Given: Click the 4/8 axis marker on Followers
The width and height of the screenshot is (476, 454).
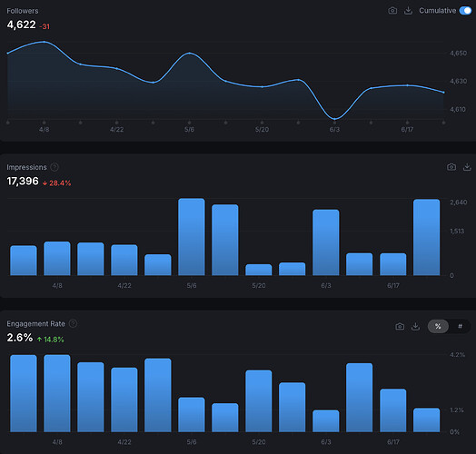Looking at the screenshot, I should click(x=44, y=129).
